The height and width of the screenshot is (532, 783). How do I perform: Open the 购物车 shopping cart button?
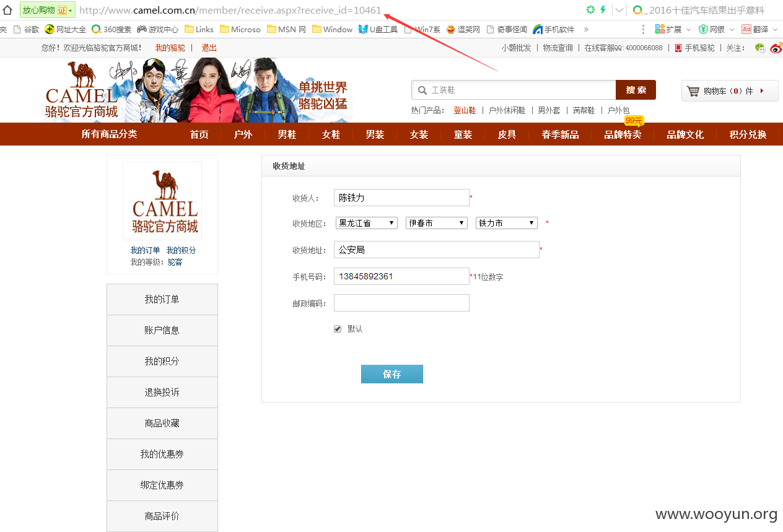[x=730, y=91]
